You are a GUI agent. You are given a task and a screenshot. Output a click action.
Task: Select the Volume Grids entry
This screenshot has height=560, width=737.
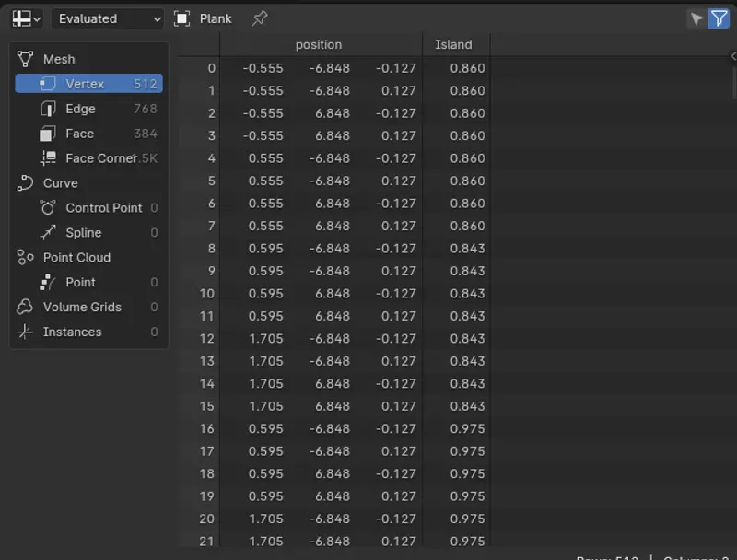click(81, 308)
